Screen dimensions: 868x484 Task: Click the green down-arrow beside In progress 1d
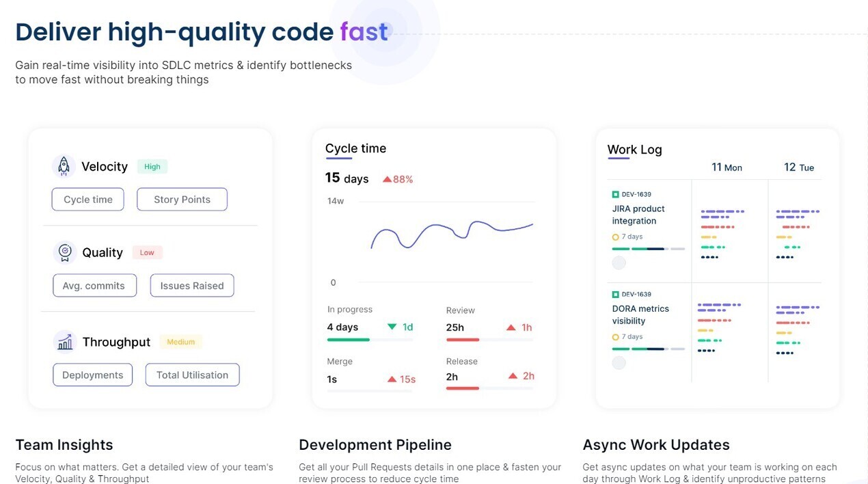coord(392,327)
